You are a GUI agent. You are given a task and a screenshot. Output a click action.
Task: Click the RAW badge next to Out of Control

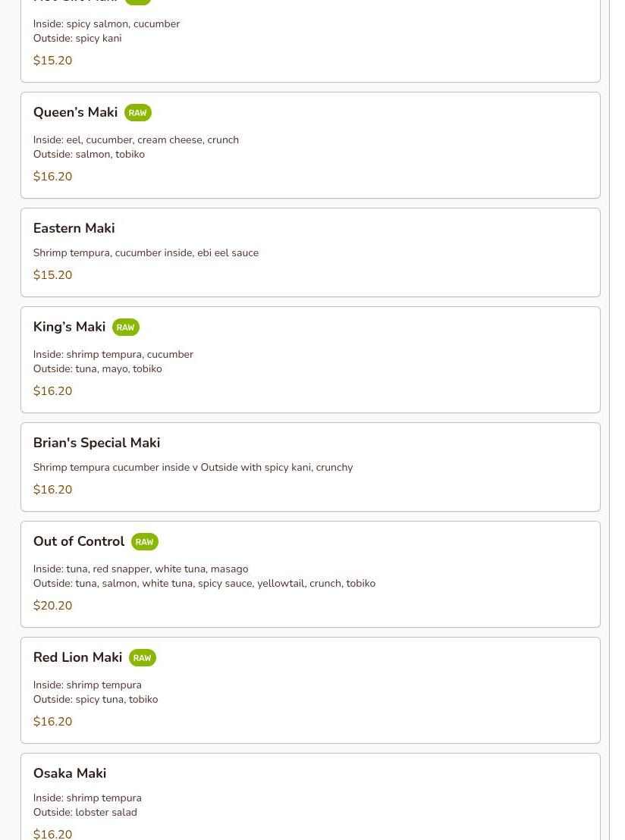(144, 542)
